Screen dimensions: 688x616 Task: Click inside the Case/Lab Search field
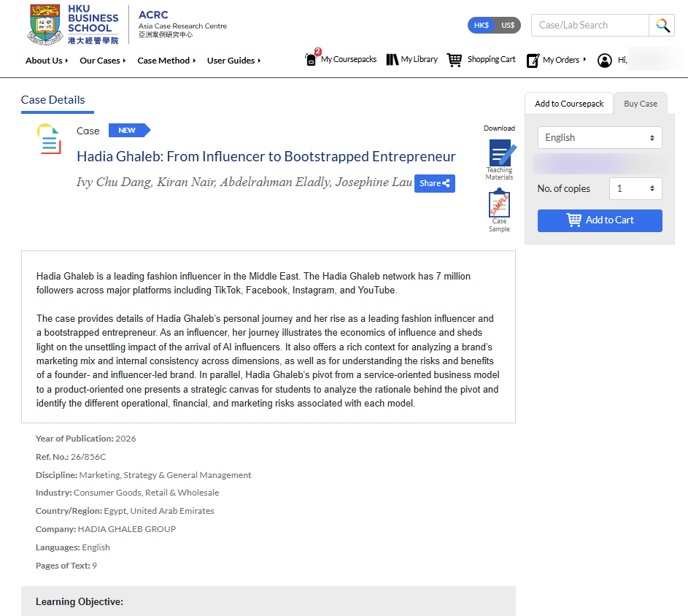[590, 26]
